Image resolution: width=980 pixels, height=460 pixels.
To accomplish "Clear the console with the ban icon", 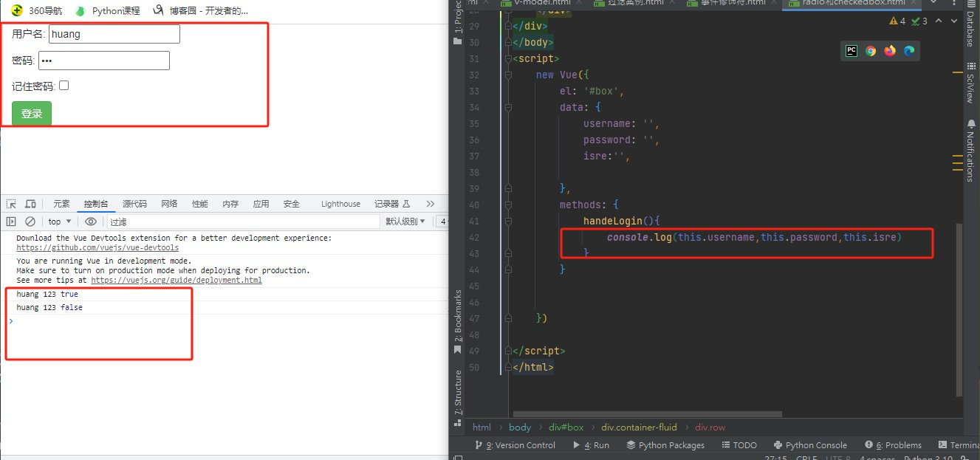I will click(x=30, y=222).
